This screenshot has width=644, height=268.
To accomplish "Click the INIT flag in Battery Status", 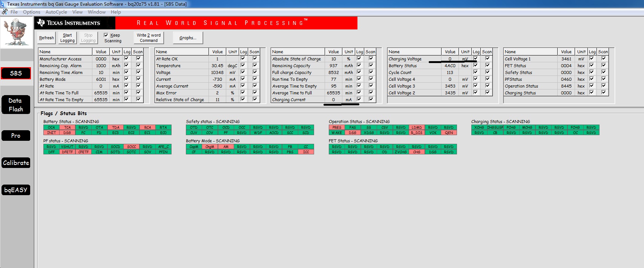I will click(x=51, y=133).
